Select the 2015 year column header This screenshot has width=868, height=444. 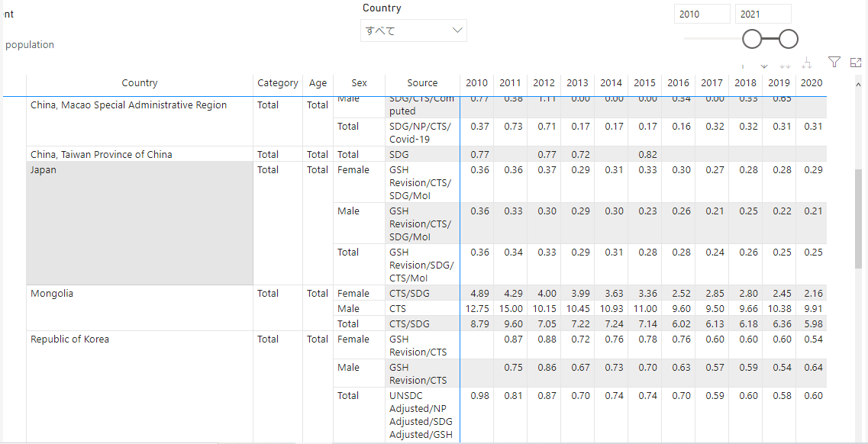[x=644, y=83]
